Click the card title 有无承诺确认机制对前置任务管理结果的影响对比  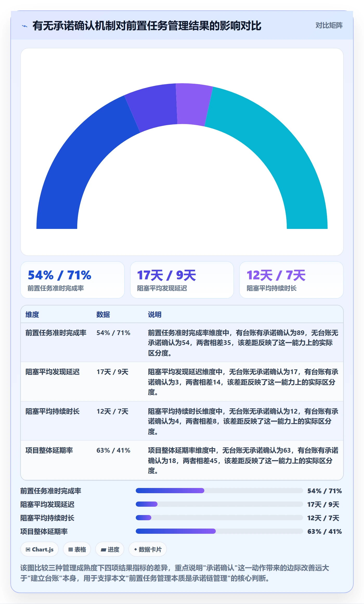coord(147,26)
